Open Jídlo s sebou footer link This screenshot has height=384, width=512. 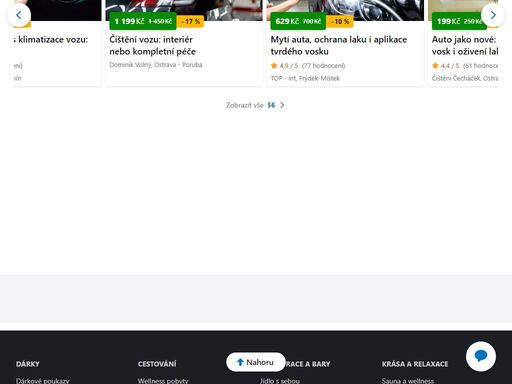click(280, 381)
